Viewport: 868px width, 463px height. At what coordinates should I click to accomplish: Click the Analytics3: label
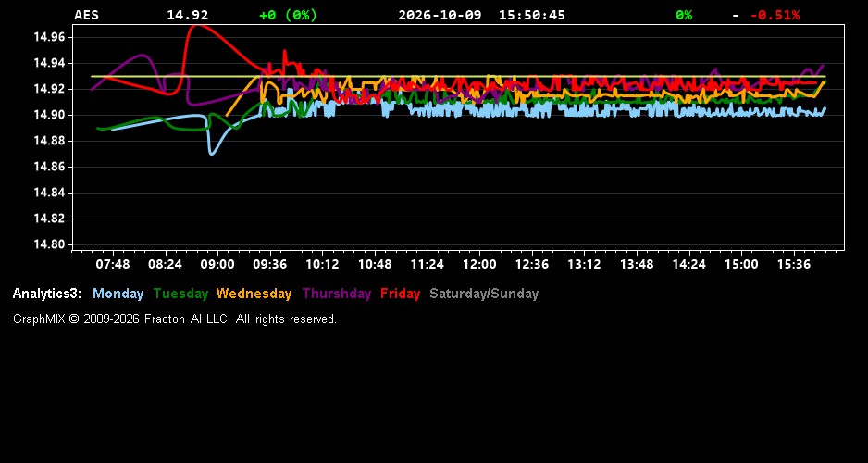[47, 294]
